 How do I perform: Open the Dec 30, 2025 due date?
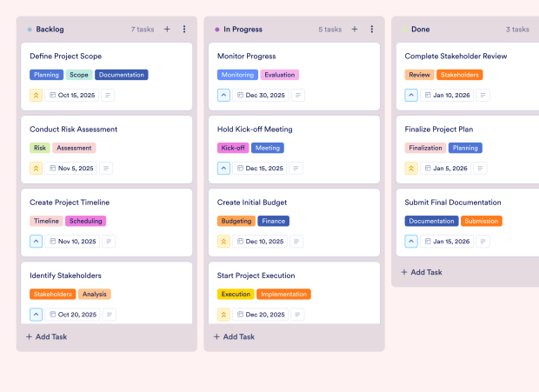[261, 95]
